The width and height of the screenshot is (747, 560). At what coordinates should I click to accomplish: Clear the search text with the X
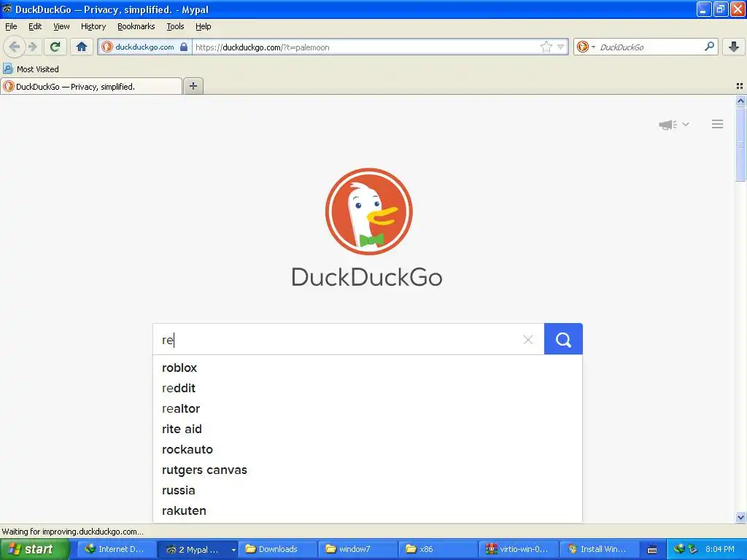(528, 340)
